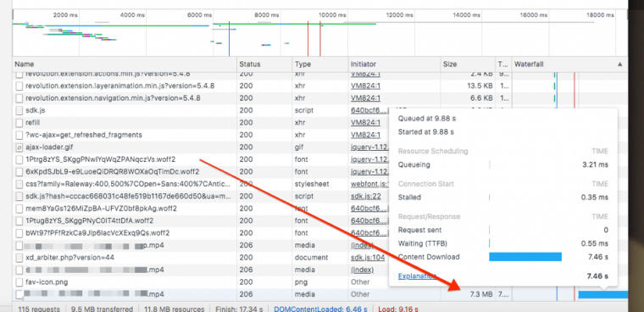This screenshot has height=312, width=644.
Task: Toggle the Waterfall sort arrow
Action: [619, 64]
